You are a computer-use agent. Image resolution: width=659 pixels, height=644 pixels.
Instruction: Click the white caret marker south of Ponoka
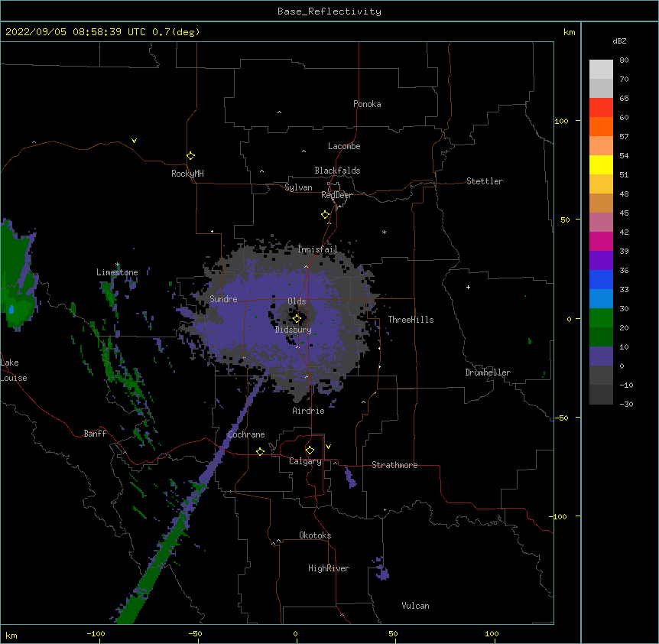pyautogui.click(x=279, y=112)
